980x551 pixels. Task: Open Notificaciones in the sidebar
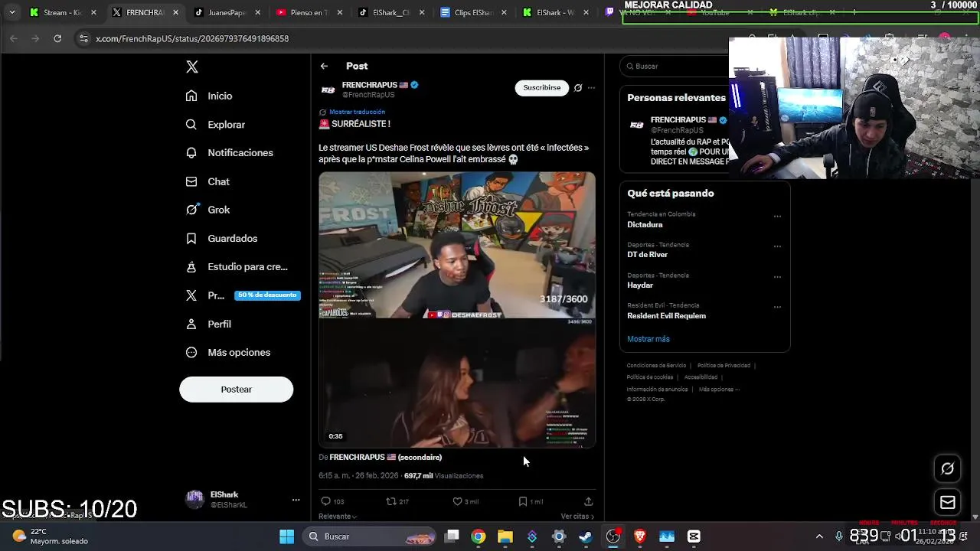pyautogui.click(x=229, y=152)
